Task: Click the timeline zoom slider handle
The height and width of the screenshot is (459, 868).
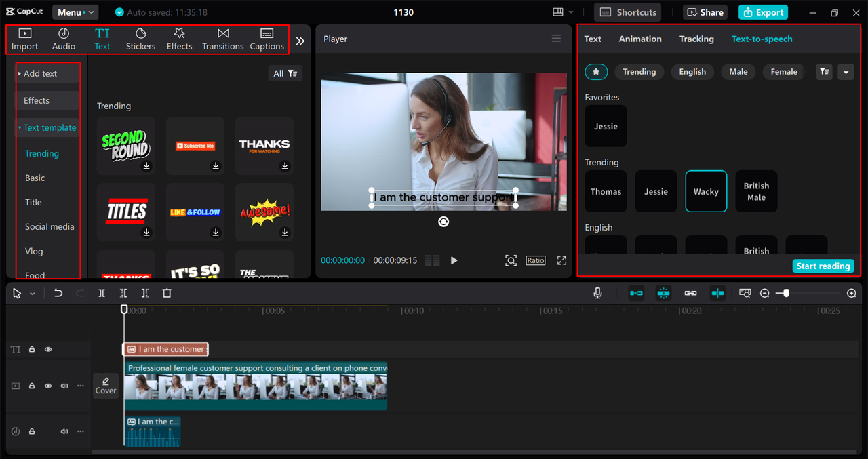Action: click(786, 293)
